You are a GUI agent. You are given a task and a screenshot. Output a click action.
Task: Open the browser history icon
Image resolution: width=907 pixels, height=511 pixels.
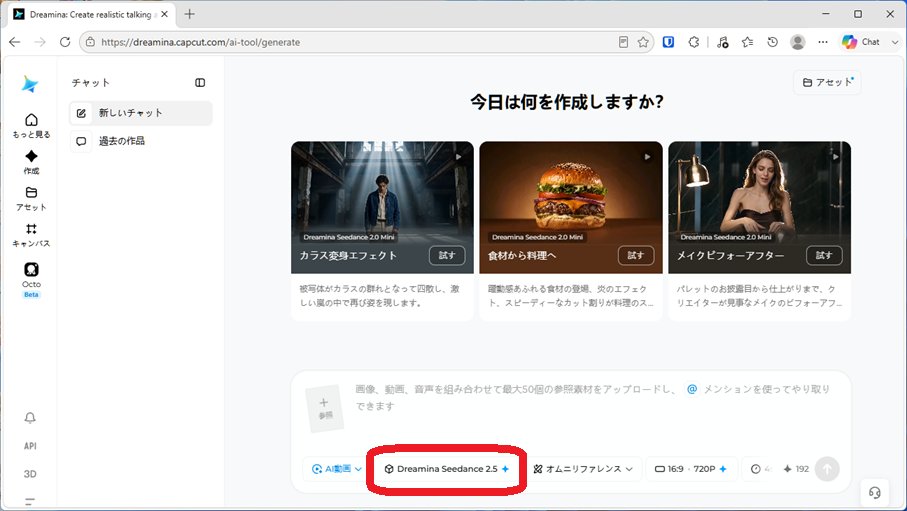[x=772, y=42]
